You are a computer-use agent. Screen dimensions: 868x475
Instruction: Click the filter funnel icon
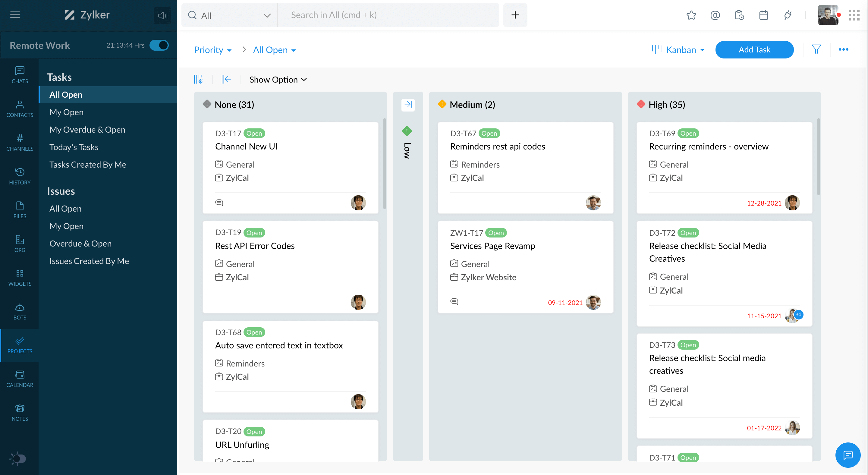tap(816, 49)
